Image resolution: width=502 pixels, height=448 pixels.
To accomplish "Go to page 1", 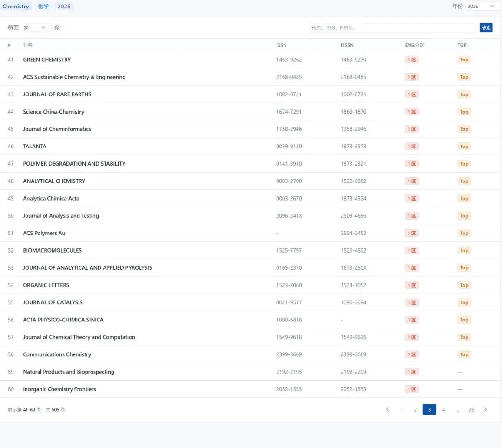I will (x=402, y=409).
